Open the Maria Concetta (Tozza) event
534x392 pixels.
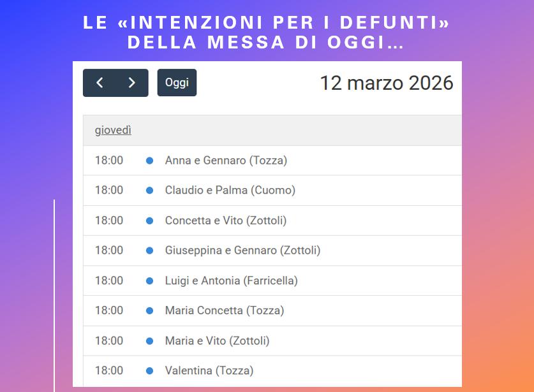(x=224, y=310)
